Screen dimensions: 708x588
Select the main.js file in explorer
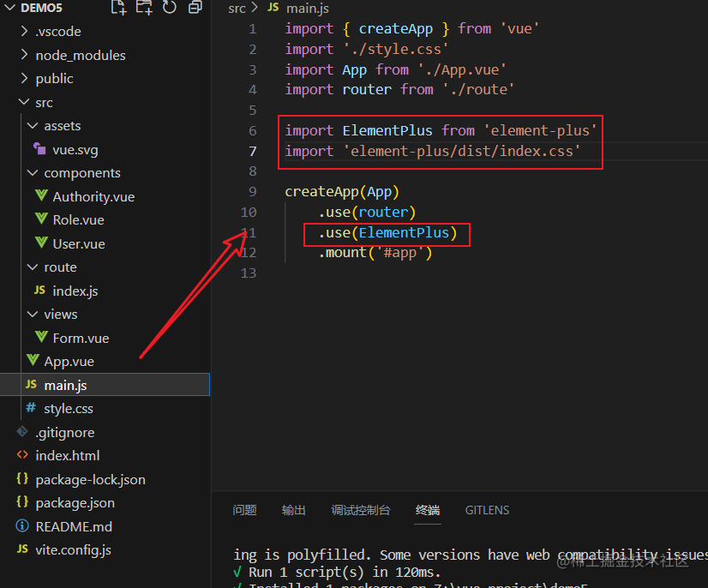coord(105,385)
